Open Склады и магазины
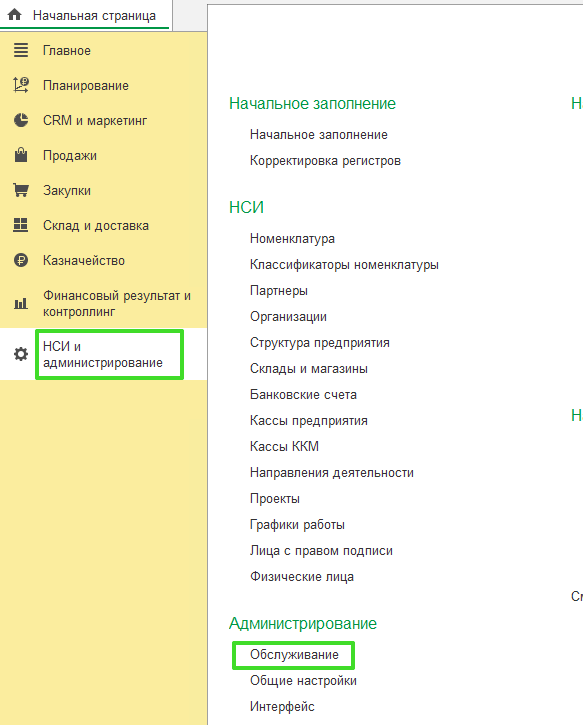Screen dimensions: 583x725 309,369
